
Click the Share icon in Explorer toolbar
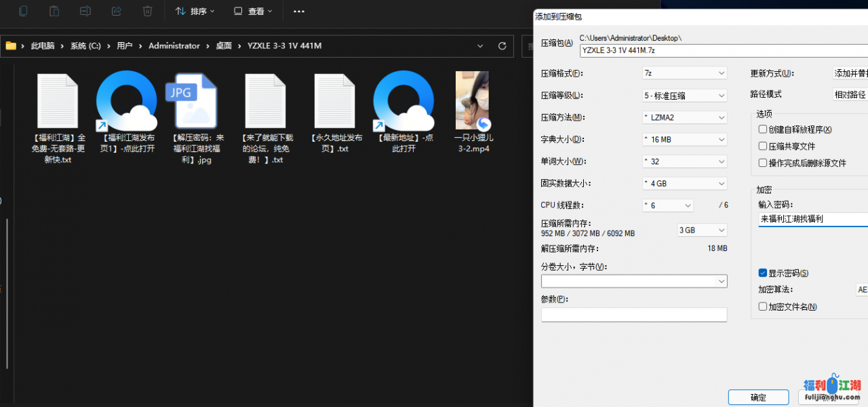tap(117, 11)
